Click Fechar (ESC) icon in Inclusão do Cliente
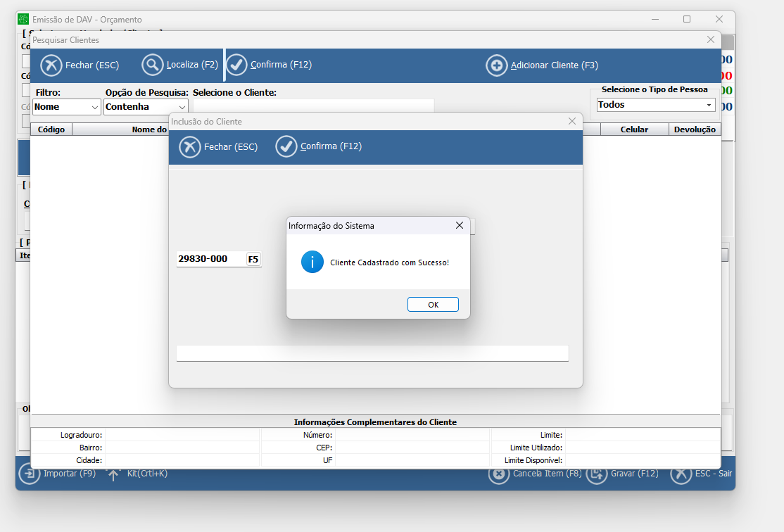The image size is (784, 532). [190, 147]
